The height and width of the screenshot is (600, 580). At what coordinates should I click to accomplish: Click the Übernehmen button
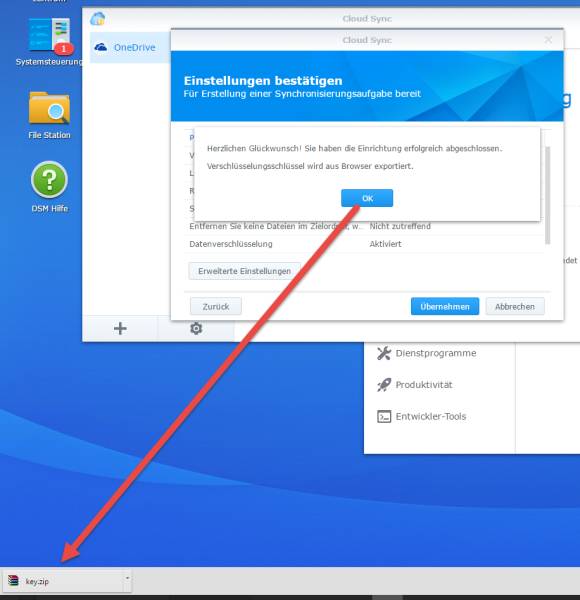[x=445, y=307]
